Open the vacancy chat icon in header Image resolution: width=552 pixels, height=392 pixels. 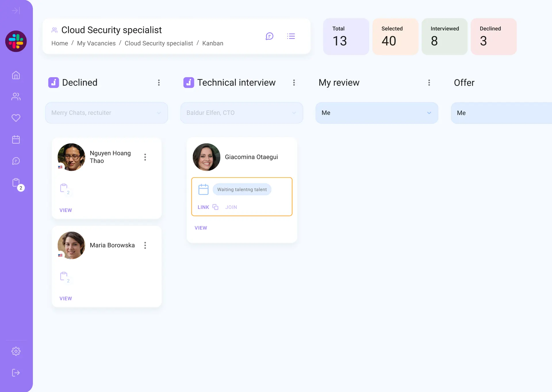point(269,36)
